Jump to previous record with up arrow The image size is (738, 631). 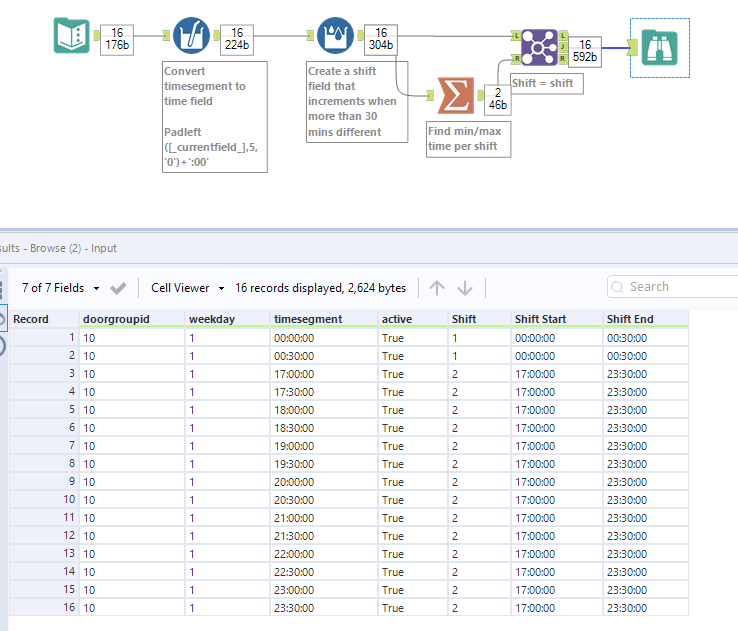click(436, 288)
